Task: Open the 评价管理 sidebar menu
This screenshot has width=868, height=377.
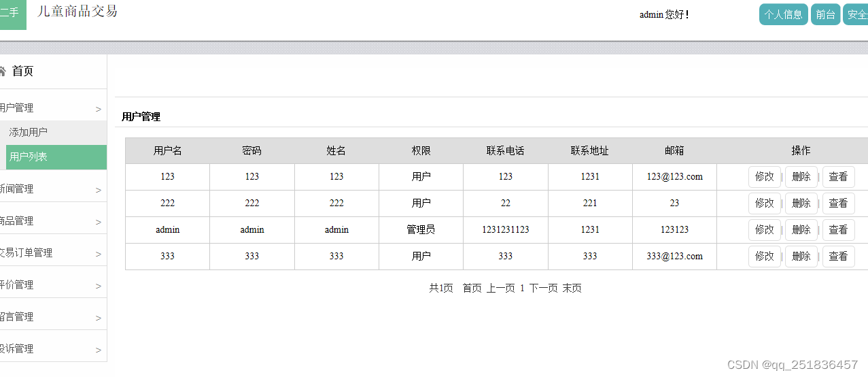Action: tap(53, 285)
